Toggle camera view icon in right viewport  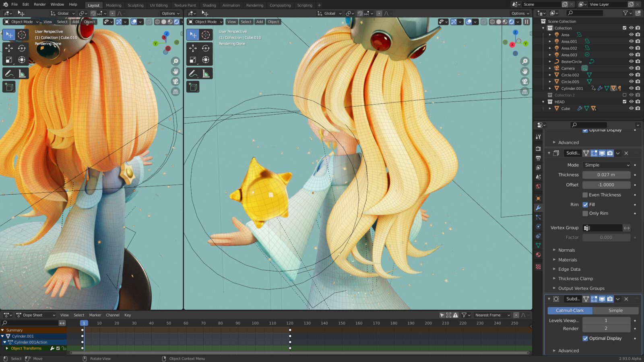coord(525,81)
